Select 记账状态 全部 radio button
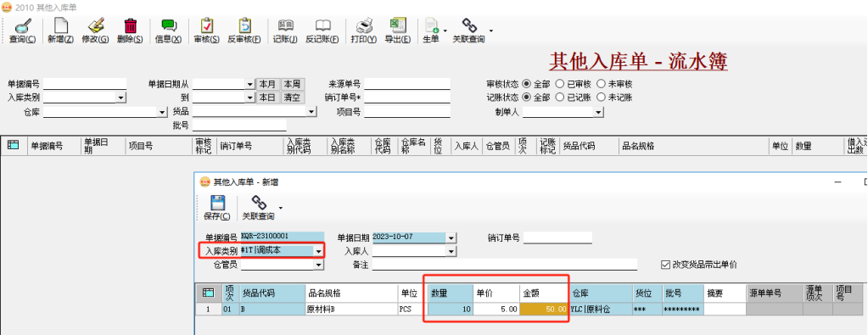 click(526, 98)
